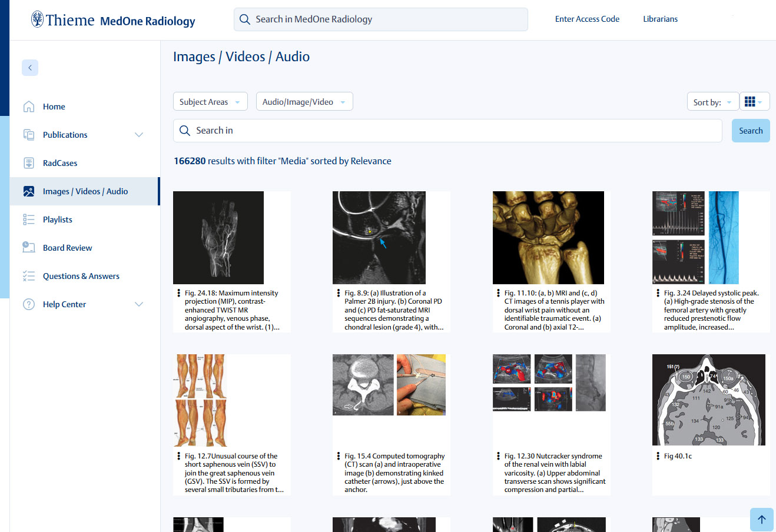Viewport: 776px width, 532px height.
Task: Expand the Help Center chevron
Action: [x=139, y=304]
